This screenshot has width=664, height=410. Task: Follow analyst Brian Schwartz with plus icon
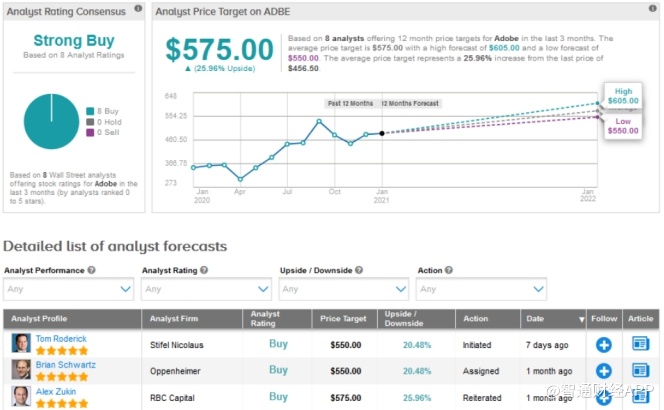click(x=604, y=370)
